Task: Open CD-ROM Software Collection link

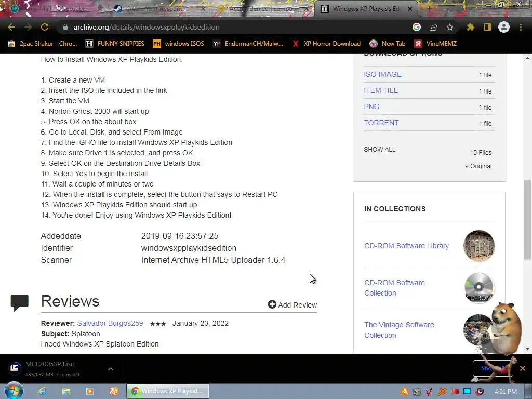Action: click(395, 288)
